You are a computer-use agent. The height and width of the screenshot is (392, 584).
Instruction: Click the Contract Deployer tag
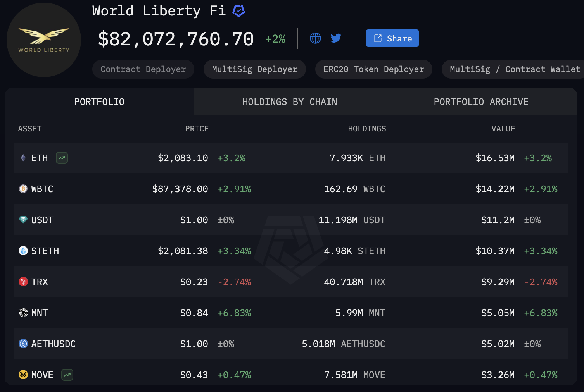[x=143, y=69]
